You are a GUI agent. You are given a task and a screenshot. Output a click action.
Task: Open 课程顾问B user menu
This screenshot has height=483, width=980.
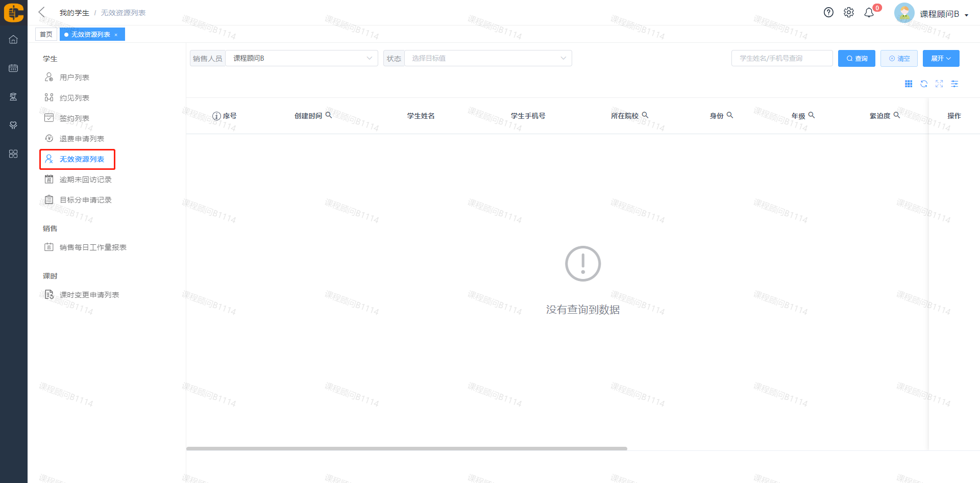938,14
